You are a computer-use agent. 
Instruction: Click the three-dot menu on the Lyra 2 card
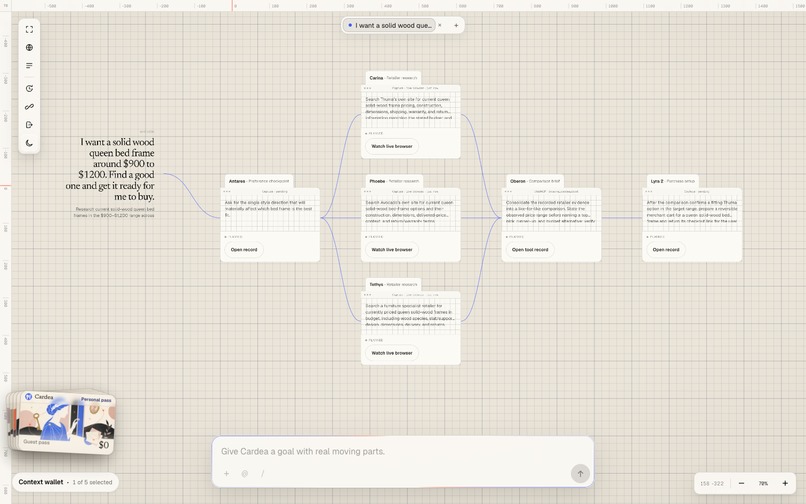coord(649,191)
